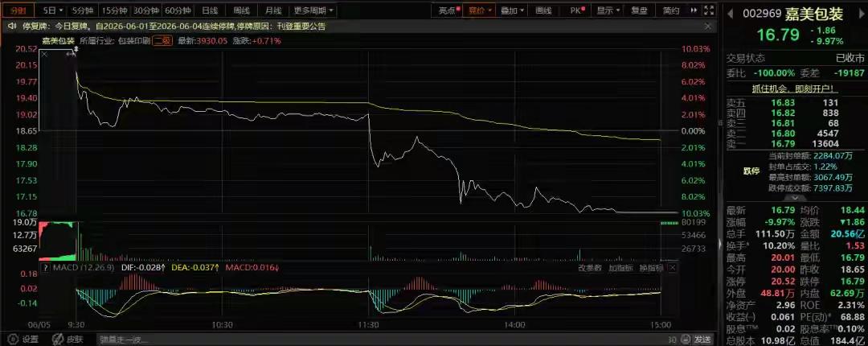868x346 pixels.
Task: Click the 跌停 limit-down label
Action: [751, 172]
